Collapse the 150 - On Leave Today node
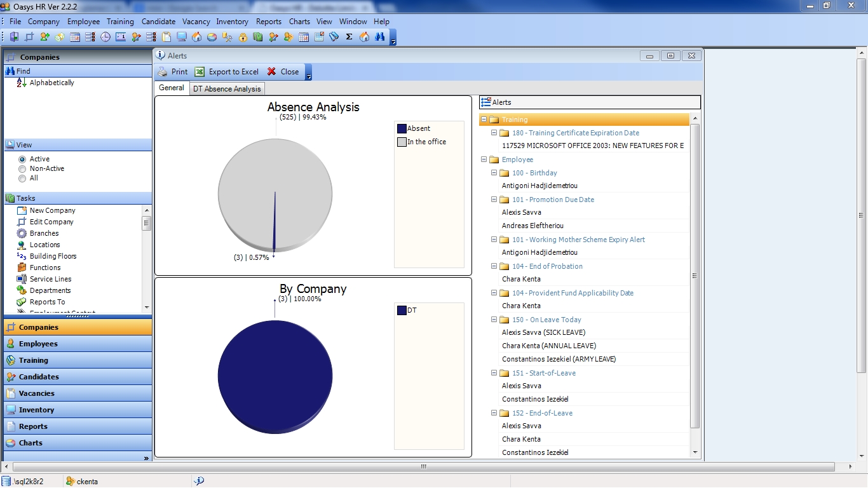The height and width of the screenshot is (488, 868). 494,320
